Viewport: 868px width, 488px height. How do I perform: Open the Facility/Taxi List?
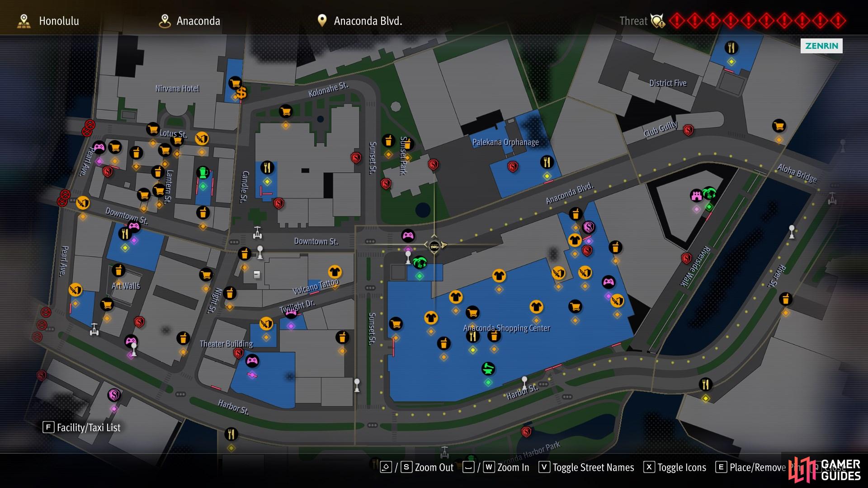[81, 427]
